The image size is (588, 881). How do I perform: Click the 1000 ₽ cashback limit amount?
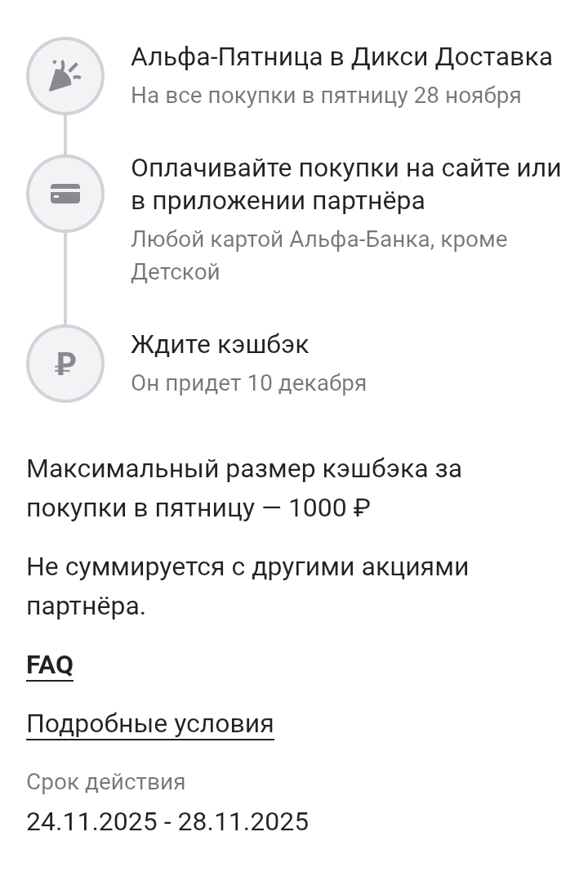[x=329, y=508]
